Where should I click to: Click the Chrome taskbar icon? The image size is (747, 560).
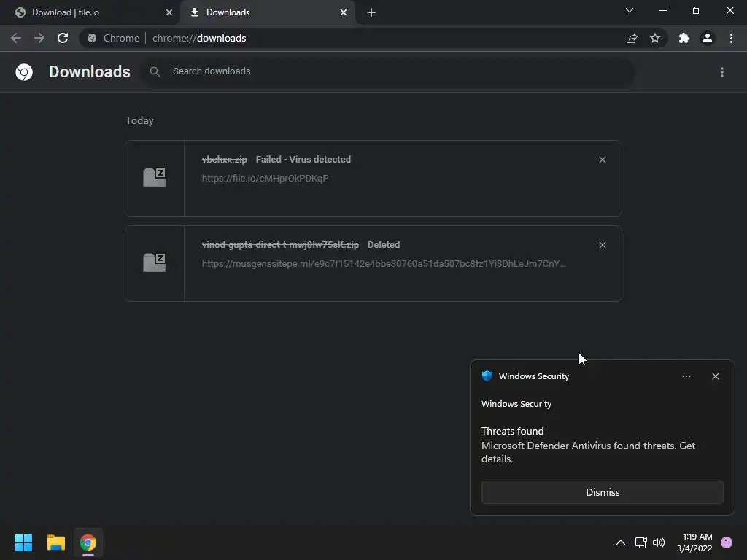pos(88,542)
